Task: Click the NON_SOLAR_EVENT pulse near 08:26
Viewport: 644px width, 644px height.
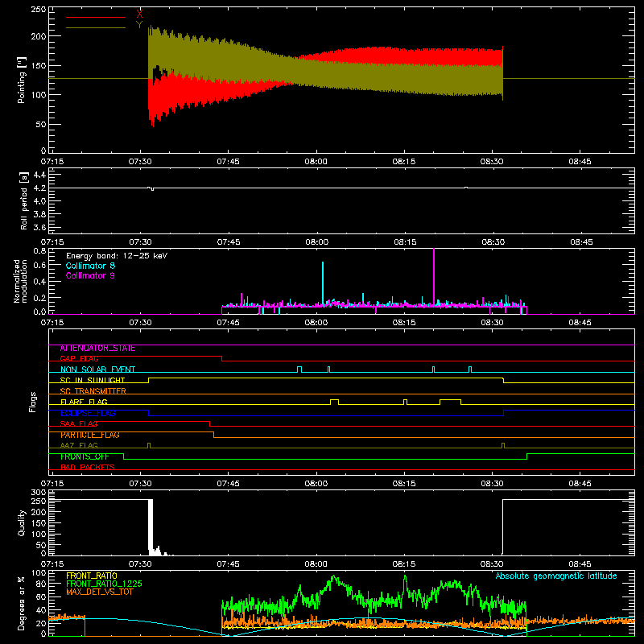Action: (470, 369)
